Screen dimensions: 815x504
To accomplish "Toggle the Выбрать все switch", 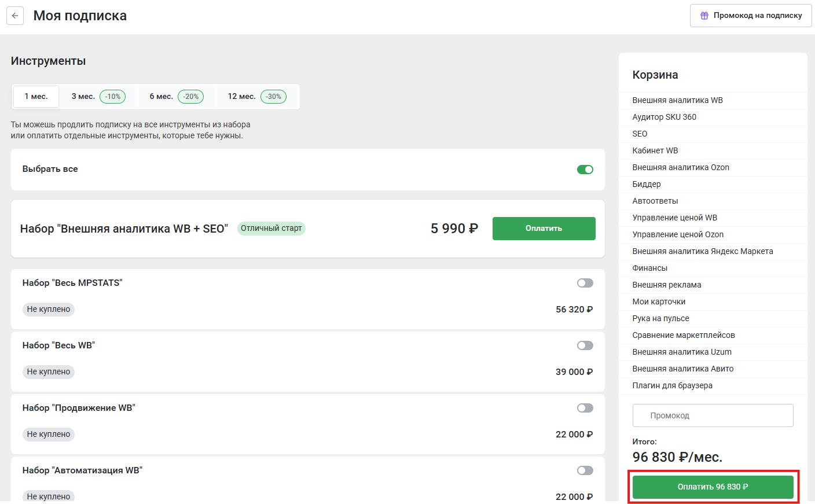I will (x=585, y=170).
